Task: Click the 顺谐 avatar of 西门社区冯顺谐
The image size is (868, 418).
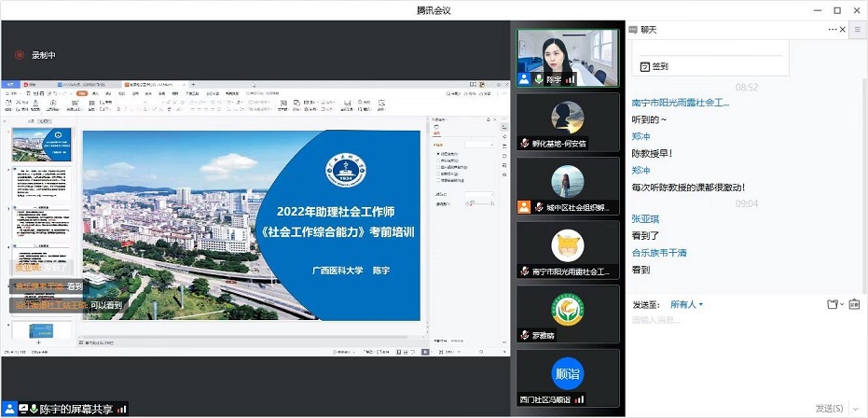Action: click(x=568, y=371)
